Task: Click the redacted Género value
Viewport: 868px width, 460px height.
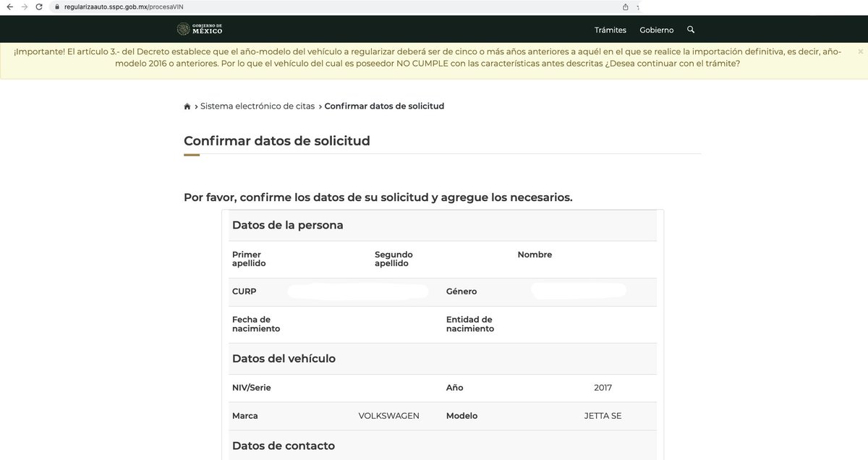Action: (579, 291)
